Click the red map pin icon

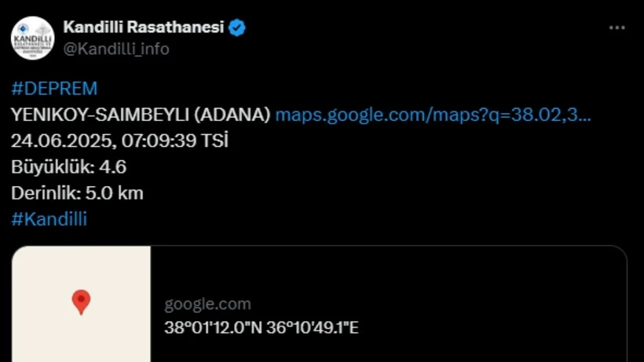81,302
